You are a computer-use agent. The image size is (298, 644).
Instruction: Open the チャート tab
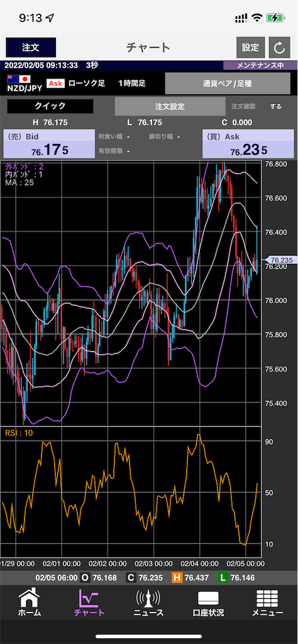[x=89, y=603]
